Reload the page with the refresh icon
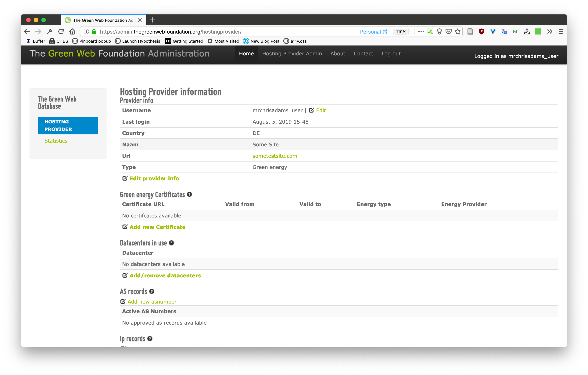 point(61,31)
